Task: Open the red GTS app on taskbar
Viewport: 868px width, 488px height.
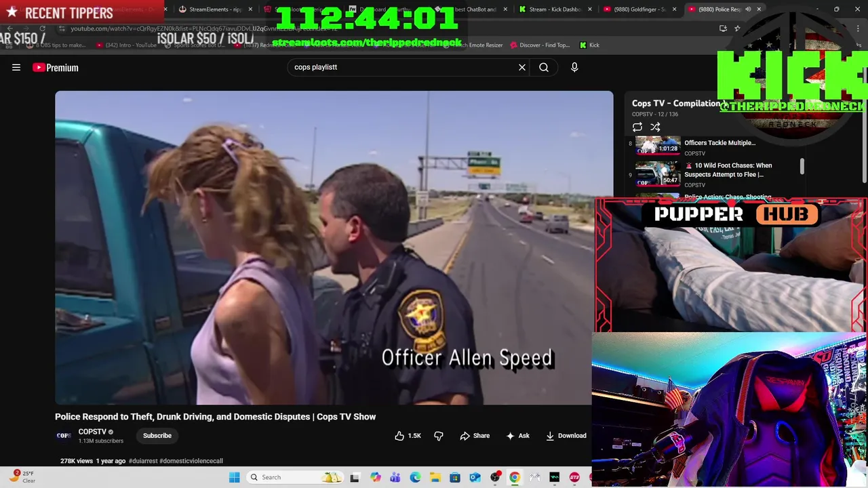Action: tap(575, 477)
